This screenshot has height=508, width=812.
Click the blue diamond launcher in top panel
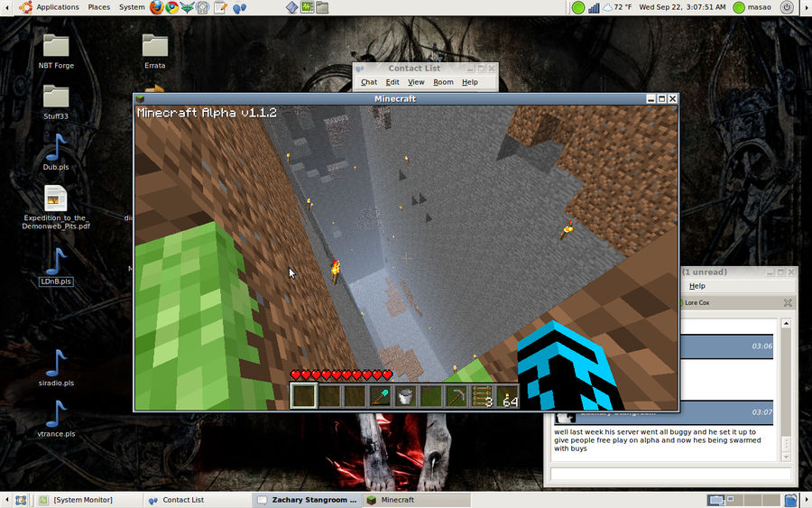[292, 7]
